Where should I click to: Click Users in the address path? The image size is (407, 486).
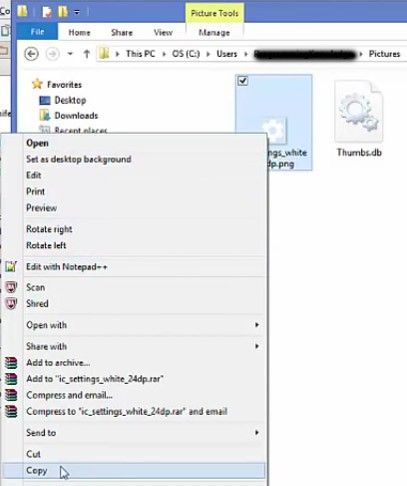coord(227,54)
